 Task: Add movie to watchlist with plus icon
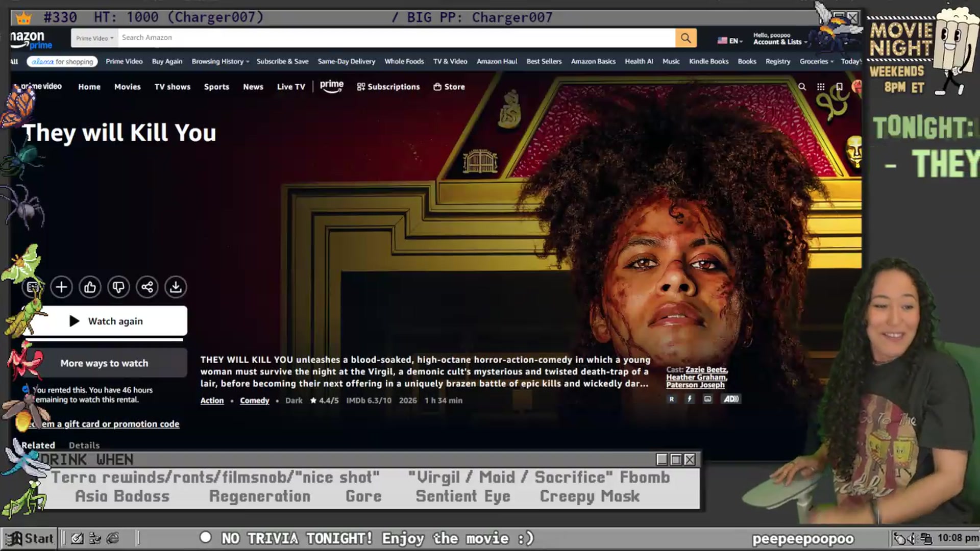click(x=61, y=287)
